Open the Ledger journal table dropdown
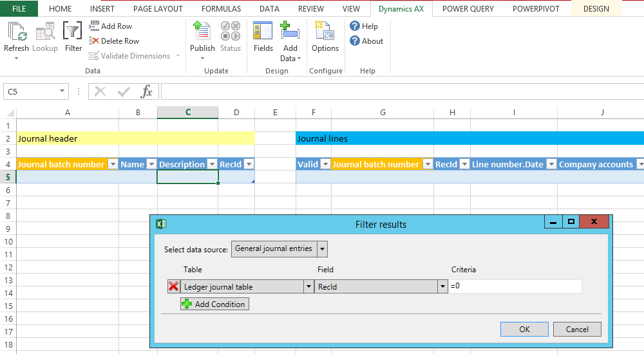 pyautogui.click(x=308, y=287)
